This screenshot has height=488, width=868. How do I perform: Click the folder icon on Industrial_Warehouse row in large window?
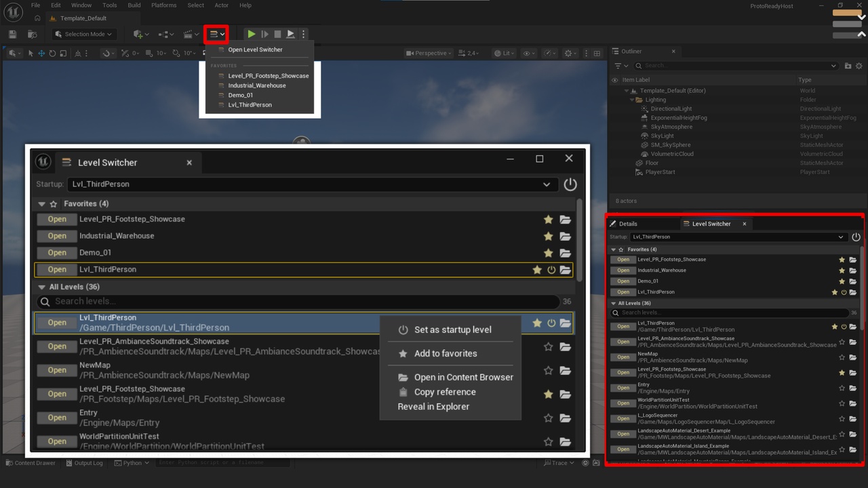(565, 237)
